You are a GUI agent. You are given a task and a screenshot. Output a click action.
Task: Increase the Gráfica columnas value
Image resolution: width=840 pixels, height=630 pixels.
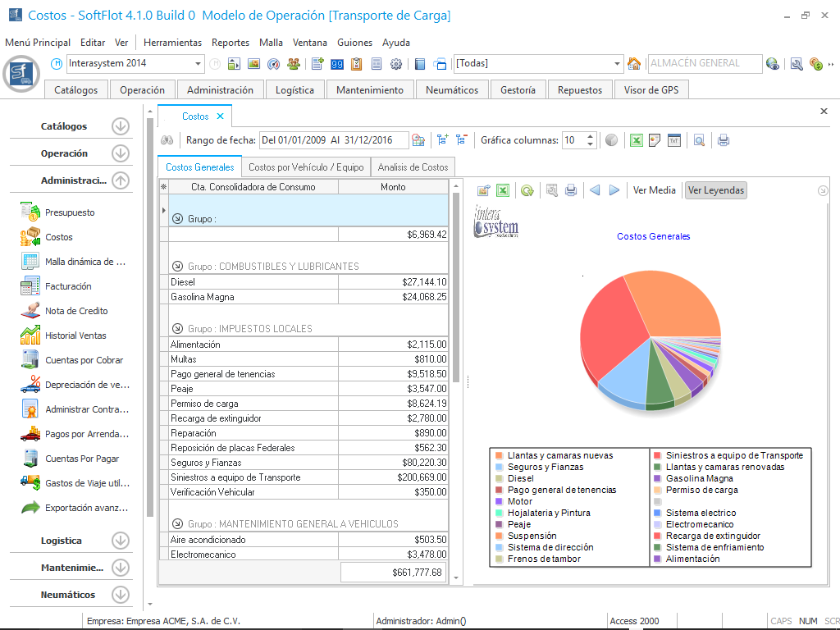(x=591, y=136)
